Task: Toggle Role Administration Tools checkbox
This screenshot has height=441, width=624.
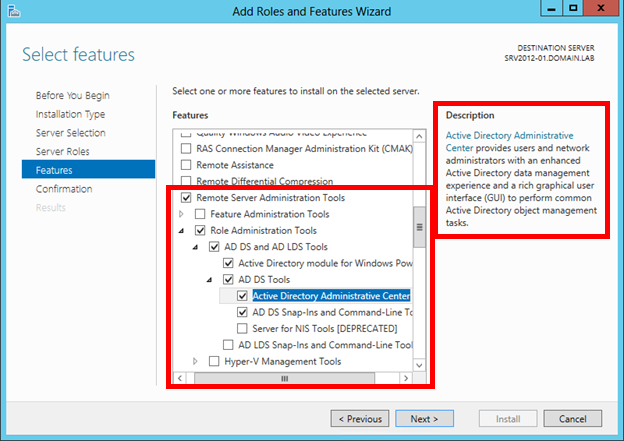Action: 200,230
